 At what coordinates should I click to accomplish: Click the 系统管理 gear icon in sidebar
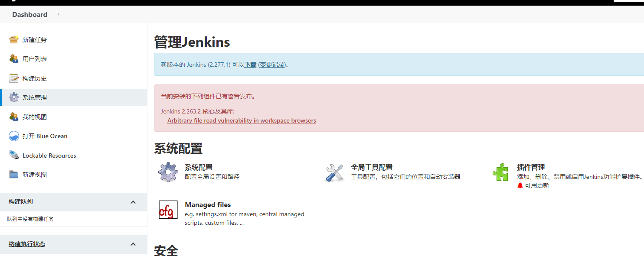(x=14, y=97)
